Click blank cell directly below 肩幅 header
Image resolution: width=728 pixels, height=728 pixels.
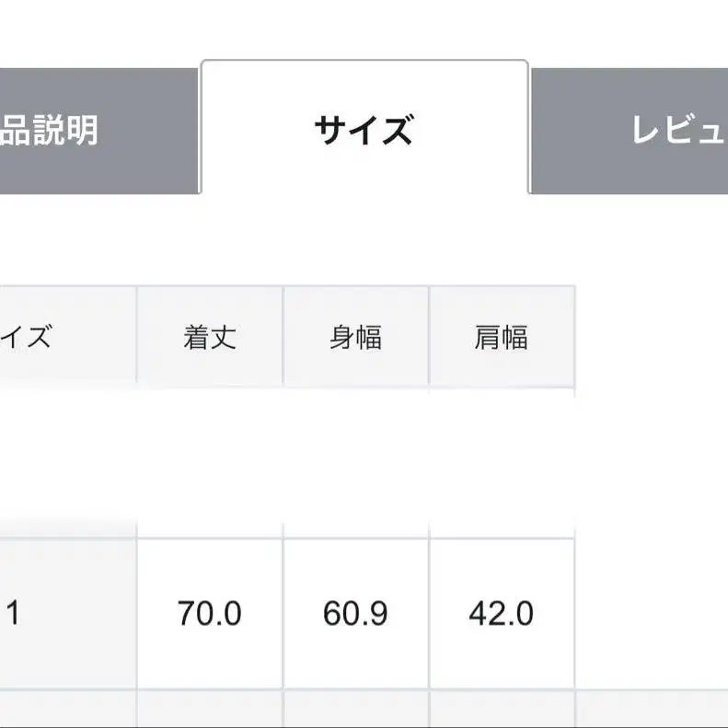click(x=502, y=460)
